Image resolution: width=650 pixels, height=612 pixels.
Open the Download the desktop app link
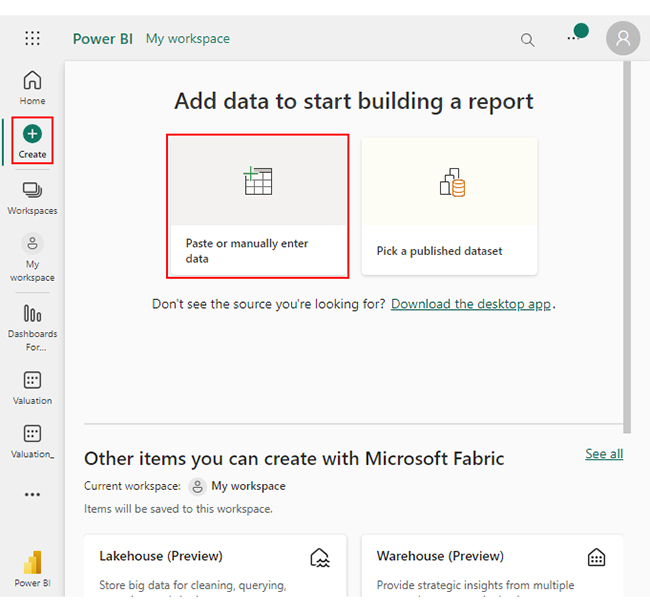pos(471,304)
